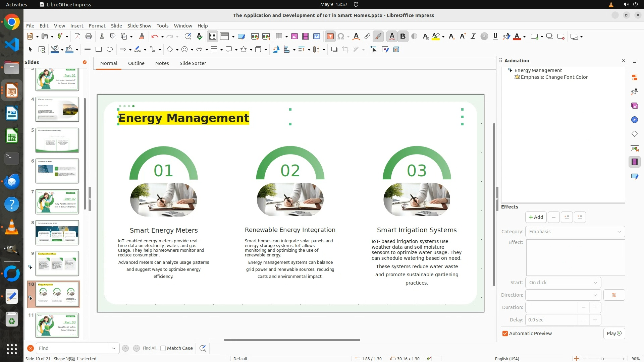Enable the Match Case checkbox
This screenshot has width=644, height=362.
163,348
